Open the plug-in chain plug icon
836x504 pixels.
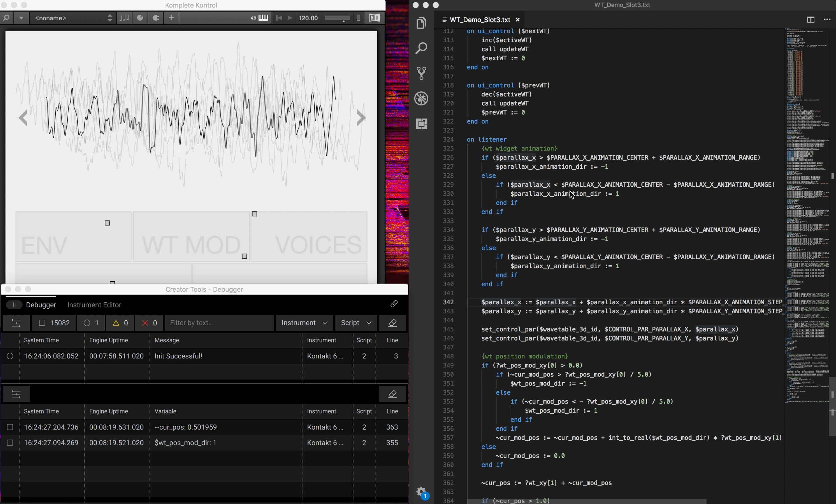[156, 18]
